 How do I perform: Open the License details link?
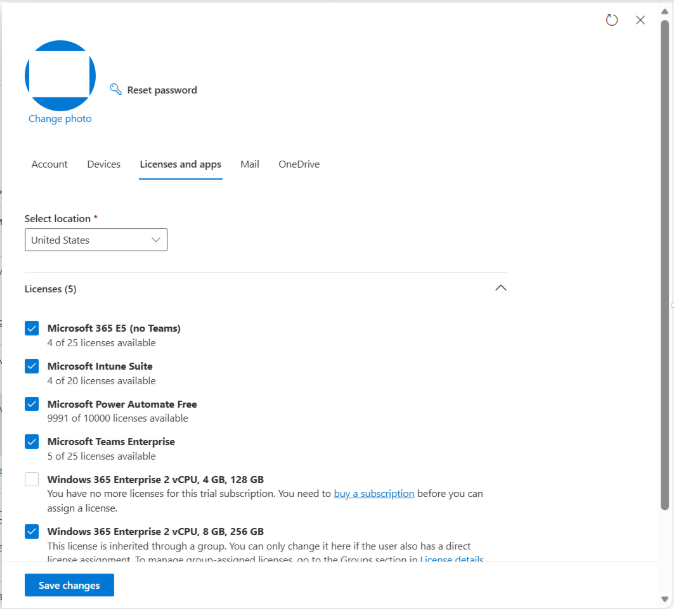(x=452, y=558)
